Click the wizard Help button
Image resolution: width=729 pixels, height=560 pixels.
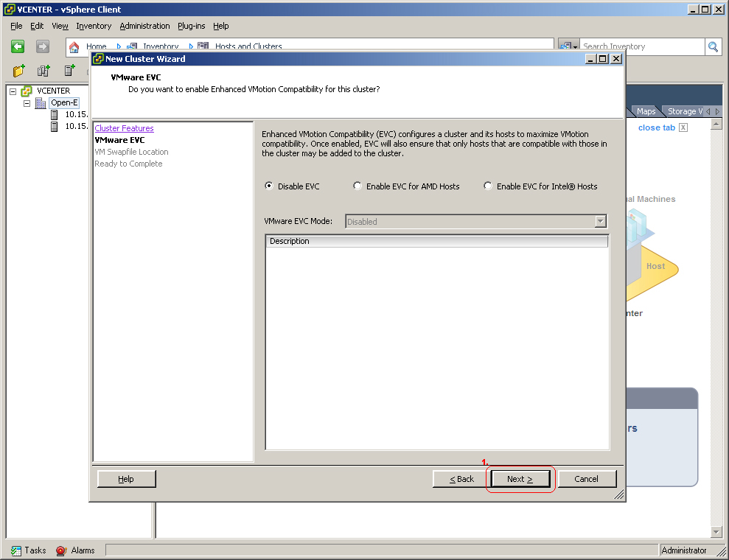[x=127, y=479]
